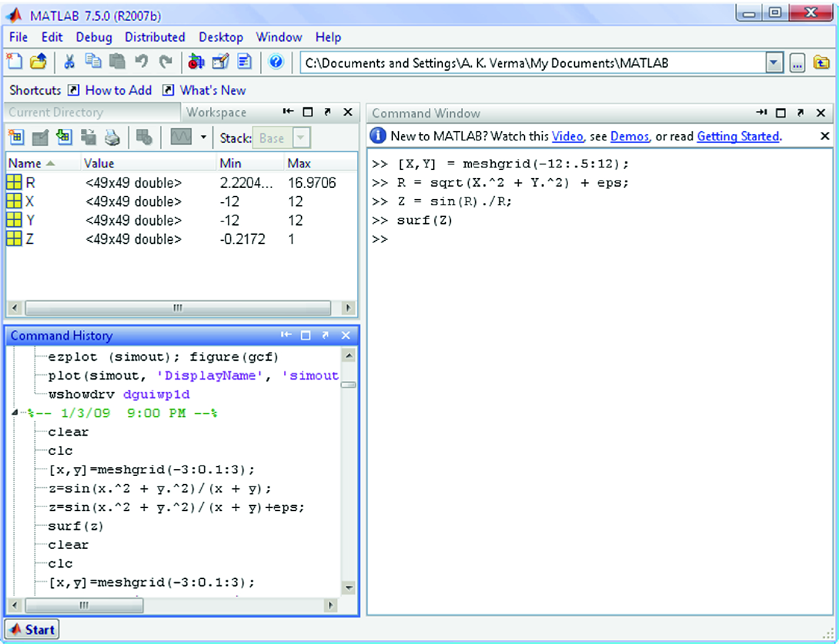Click the Video link in info bar
839x644 pixels.
click(x=567, y=136)
